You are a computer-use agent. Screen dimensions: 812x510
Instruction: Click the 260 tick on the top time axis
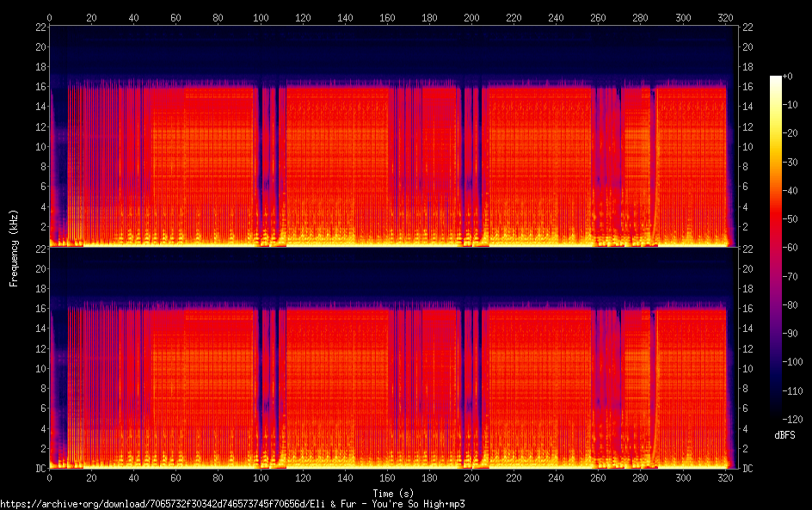click(x=599, y=17)
